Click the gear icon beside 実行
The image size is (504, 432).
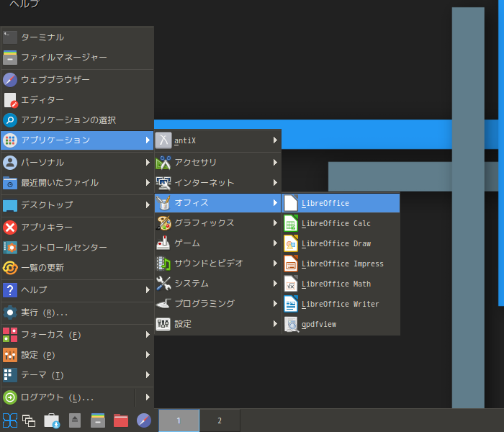[10, 312]
